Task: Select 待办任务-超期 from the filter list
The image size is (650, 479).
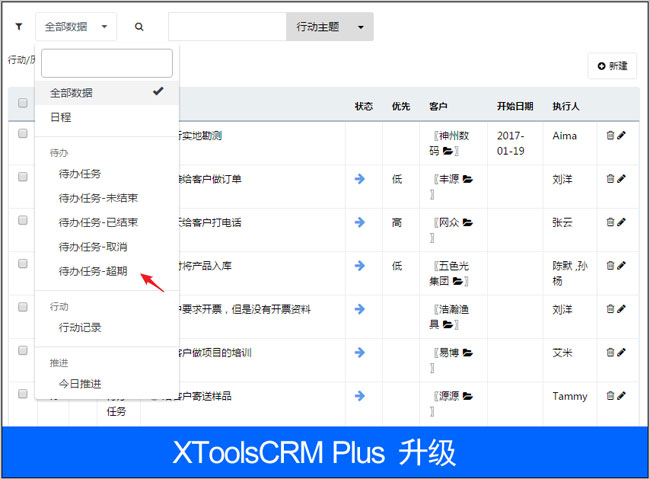Action: (x=93, y=271)
